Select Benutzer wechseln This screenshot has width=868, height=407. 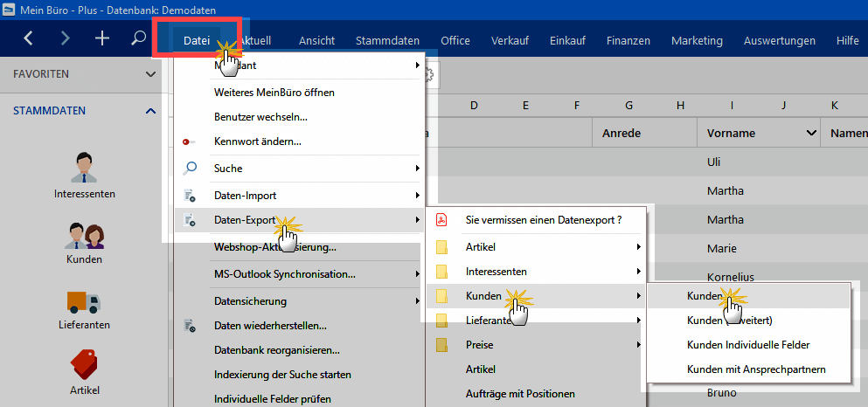[x=299, y=117]
